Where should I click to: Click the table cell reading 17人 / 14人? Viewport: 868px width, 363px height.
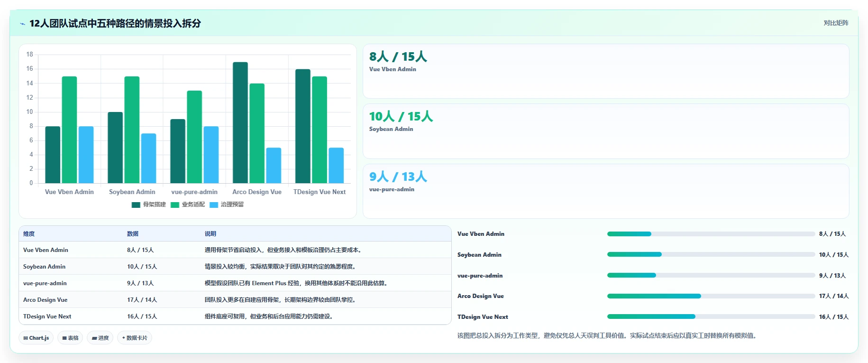click(142, 300)
